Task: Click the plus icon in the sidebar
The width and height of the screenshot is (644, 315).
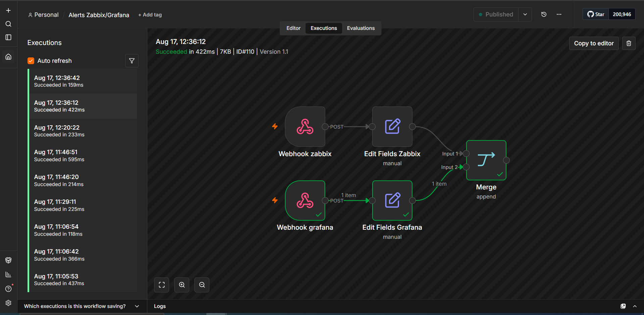Action: (x=8, y=10)
